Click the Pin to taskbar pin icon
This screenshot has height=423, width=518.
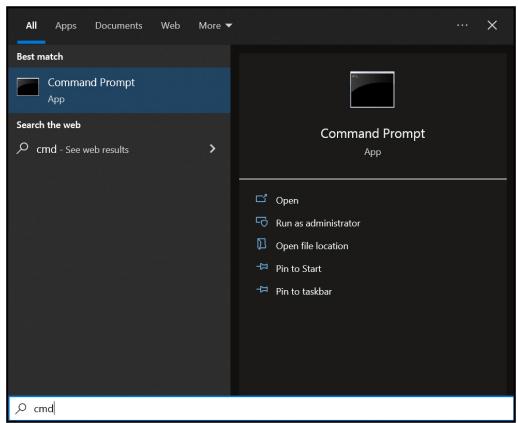click(262, 289)
